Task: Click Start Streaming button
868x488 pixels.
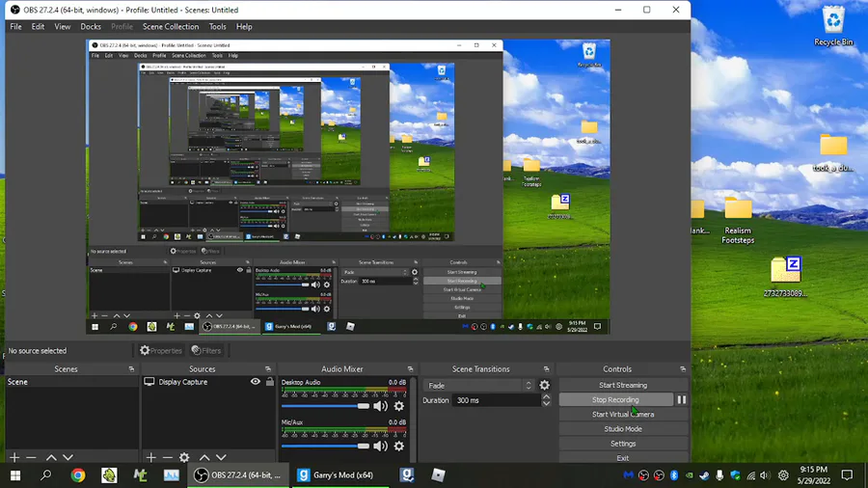Action: click(x=623, y=385)
